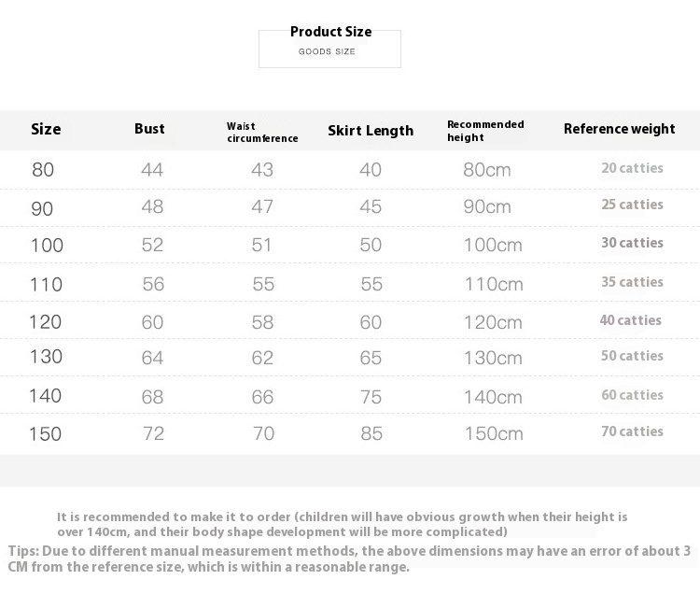Click the Tips measurement error note
Screen dimensions: 700x594
[349, 559]
